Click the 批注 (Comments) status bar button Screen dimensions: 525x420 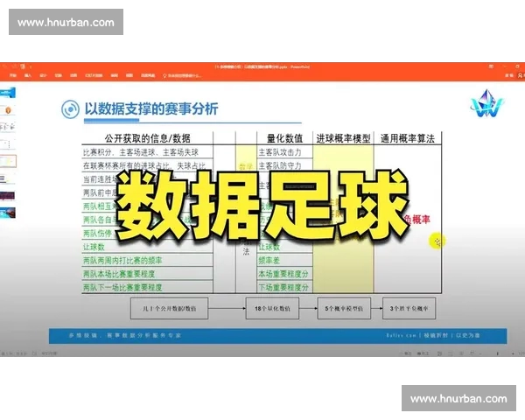(423, 353)
